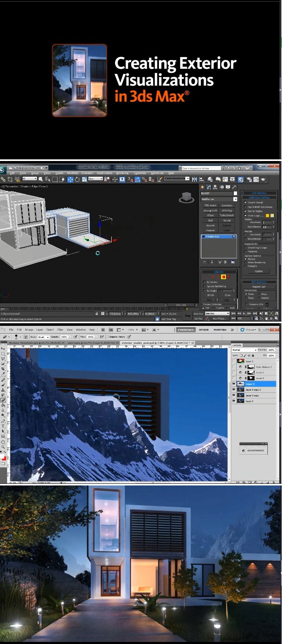Click the Play Animation button
This screenshot has width=283, height=644.
pyautogui.click(x=244, y=313)
